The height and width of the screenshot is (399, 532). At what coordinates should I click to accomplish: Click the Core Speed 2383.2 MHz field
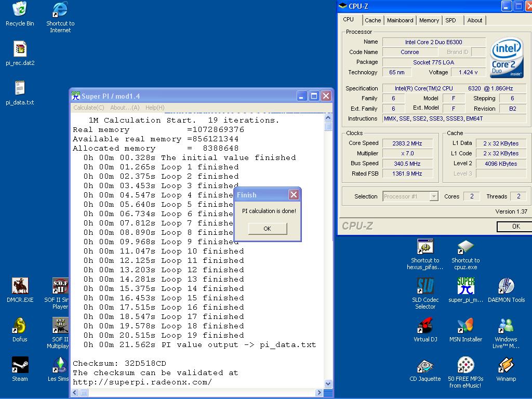(x=407, y=143)
